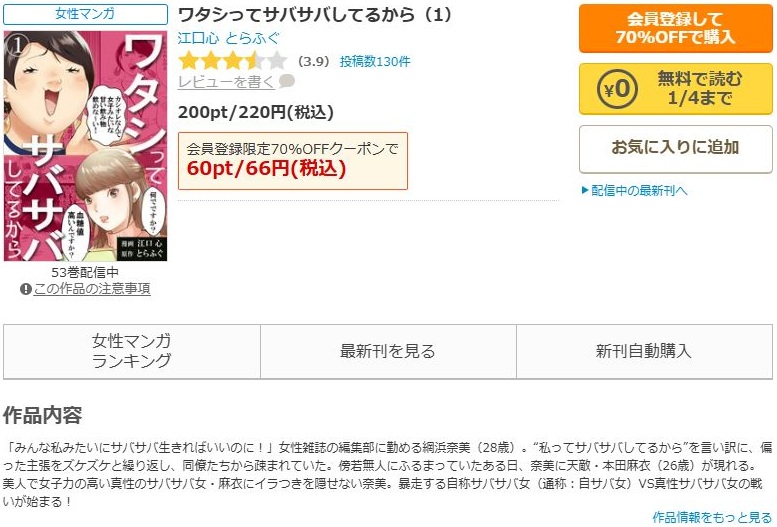Screen dimensions: 777x527
Task: Open the manga cover thumbnail
Action: (85, 146)
